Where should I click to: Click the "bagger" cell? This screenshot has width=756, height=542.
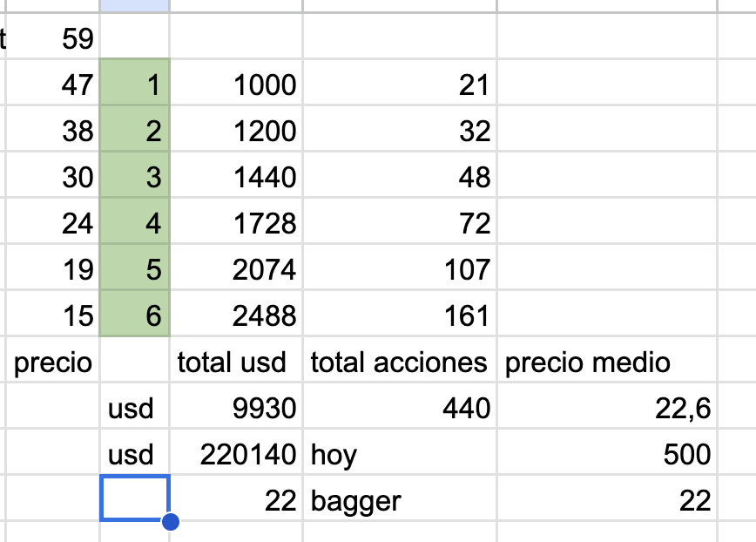(399, 500)
